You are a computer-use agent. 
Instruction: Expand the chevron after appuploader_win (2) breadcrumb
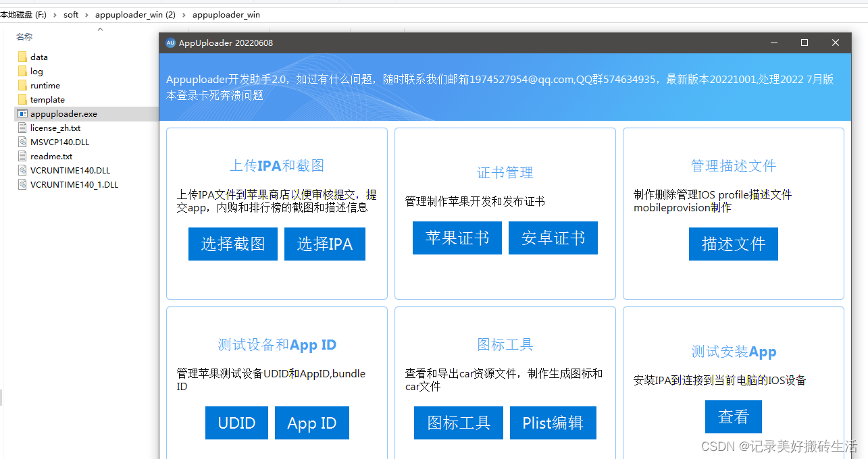click(184, 15)
